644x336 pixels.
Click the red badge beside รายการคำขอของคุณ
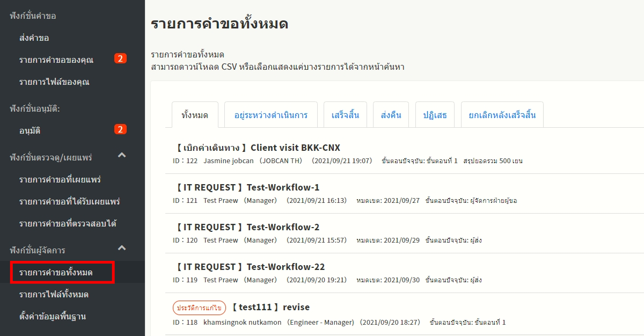[x=120, y=59]
